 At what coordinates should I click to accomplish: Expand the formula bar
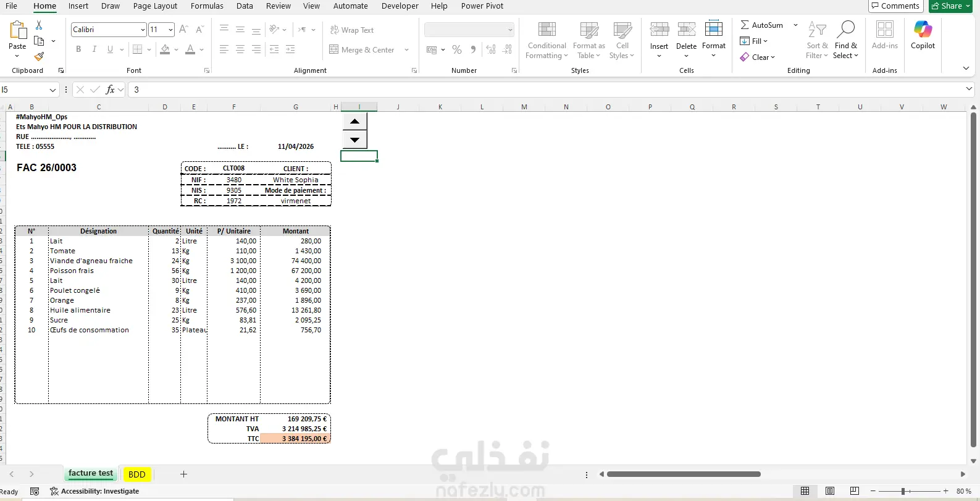(x=969, y=90)
